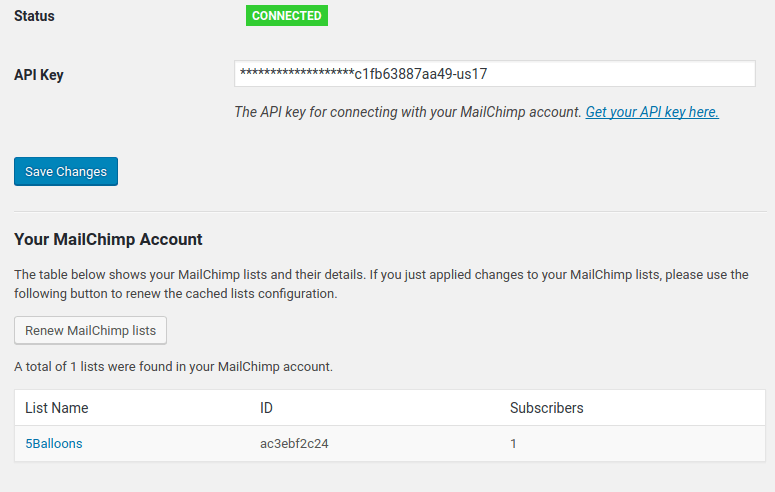Click the ID column header
775x492 pixels.
pyautogui.click(x=266, y=408)
